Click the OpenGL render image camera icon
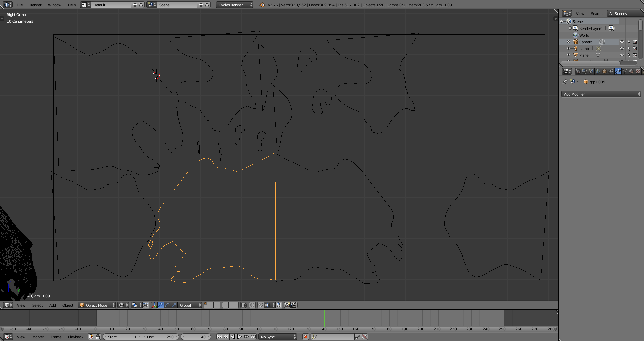The height and width of the screenshot is (341, 644). pyautogui.click(x=287, y=305)
